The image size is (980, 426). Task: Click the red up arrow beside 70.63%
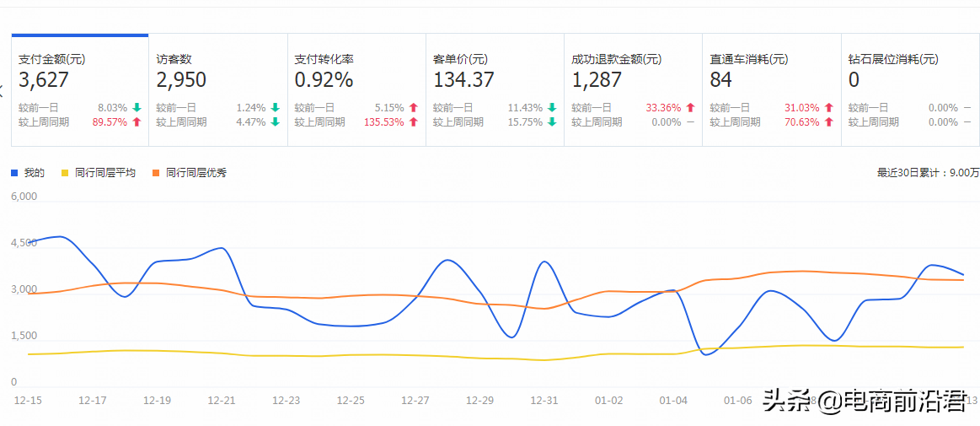[829, 122]
